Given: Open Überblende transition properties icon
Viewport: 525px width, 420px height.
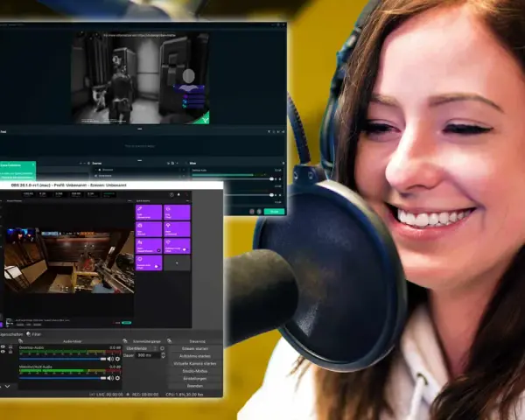Looking at the screenshot, I should [163, 348].
